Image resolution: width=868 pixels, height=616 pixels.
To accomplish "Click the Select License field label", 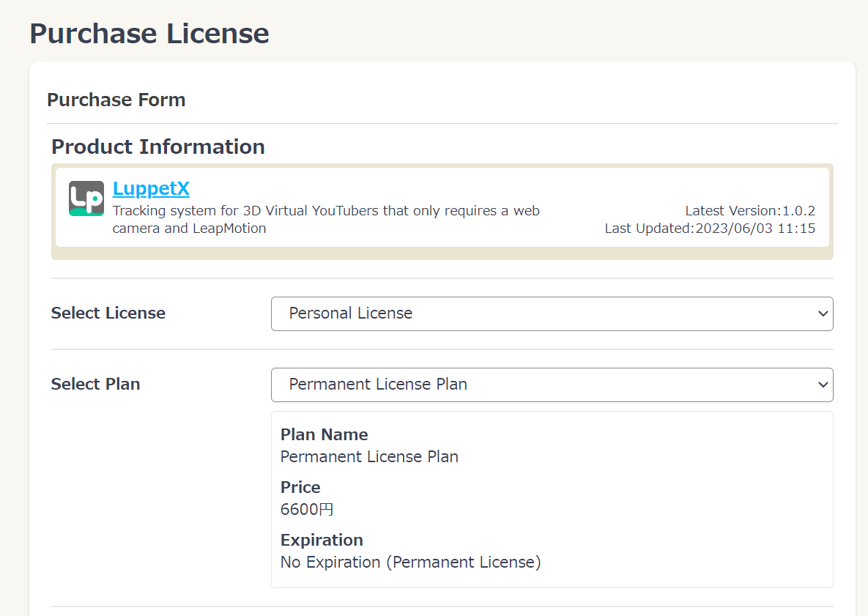I will coord(108,313).
